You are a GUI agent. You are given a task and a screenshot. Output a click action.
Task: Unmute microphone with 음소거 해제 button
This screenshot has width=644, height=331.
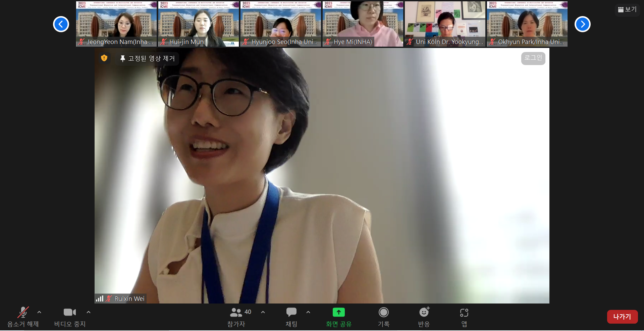pos(23,317)
